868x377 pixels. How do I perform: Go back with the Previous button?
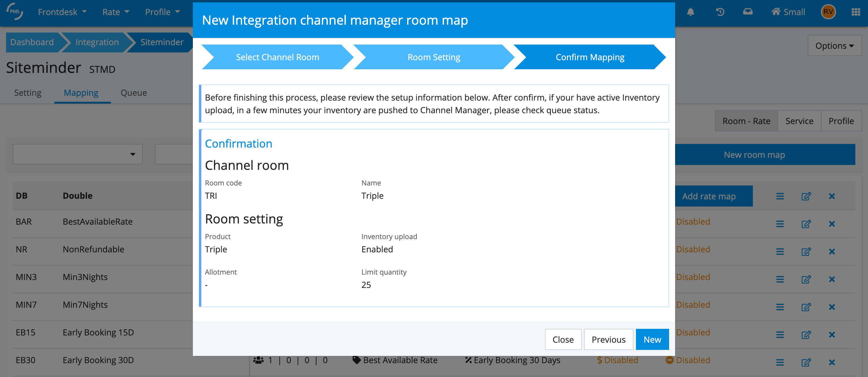pyautogui.click(x=608, y=339)
